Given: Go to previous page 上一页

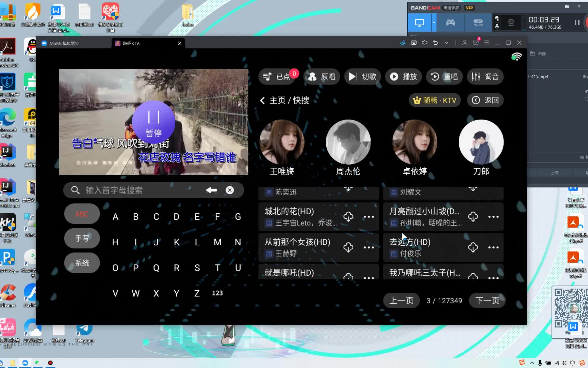Looking at the screenshot, I should tap(401, 301).
